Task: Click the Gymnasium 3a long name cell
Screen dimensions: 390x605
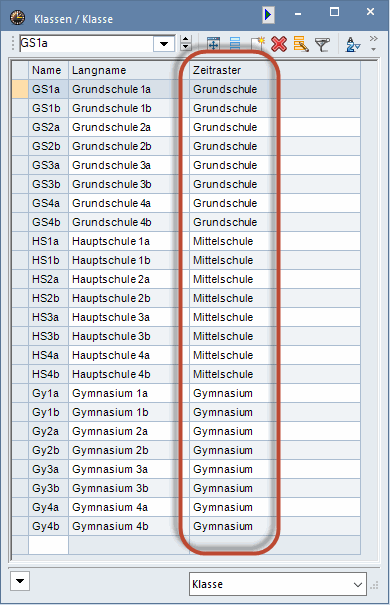Action: click(x=129, y=469)
